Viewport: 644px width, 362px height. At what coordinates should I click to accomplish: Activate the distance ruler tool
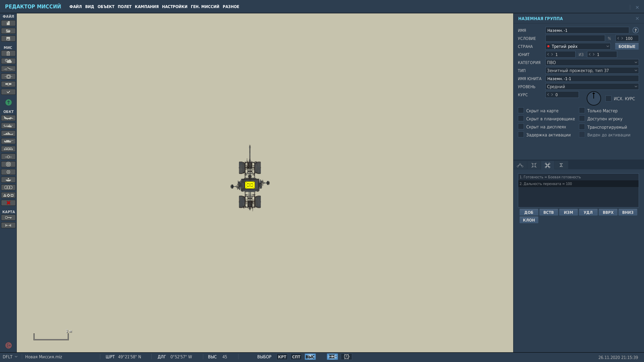coord(8,225)
